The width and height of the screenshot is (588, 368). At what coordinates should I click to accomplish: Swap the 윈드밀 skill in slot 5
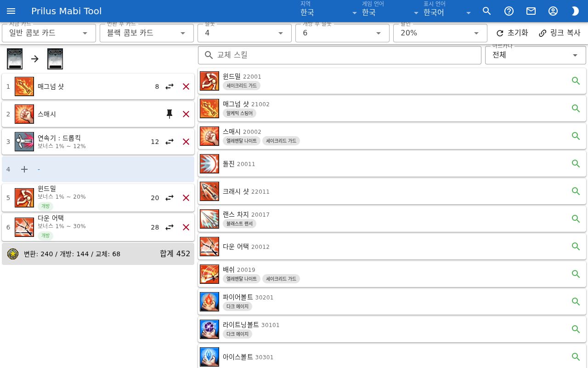pos(170,198)
